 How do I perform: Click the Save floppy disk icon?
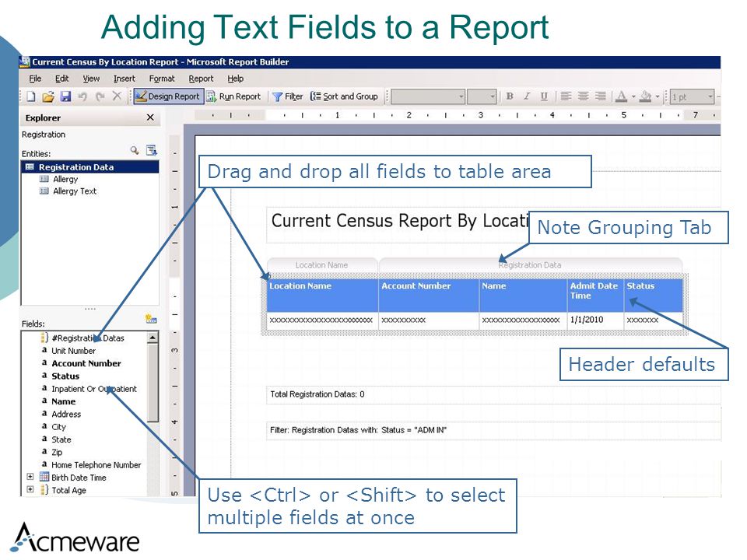[x=65, y=96]
